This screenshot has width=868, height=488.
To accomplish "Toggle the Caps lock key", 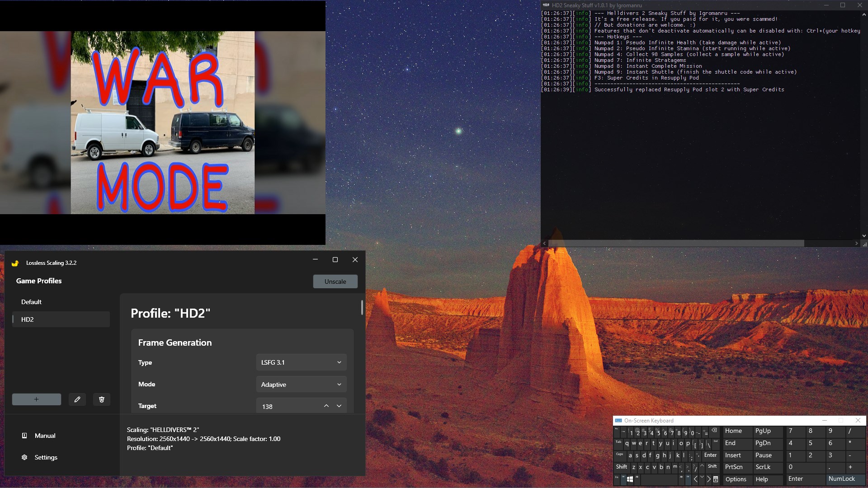I will point(619,455).
